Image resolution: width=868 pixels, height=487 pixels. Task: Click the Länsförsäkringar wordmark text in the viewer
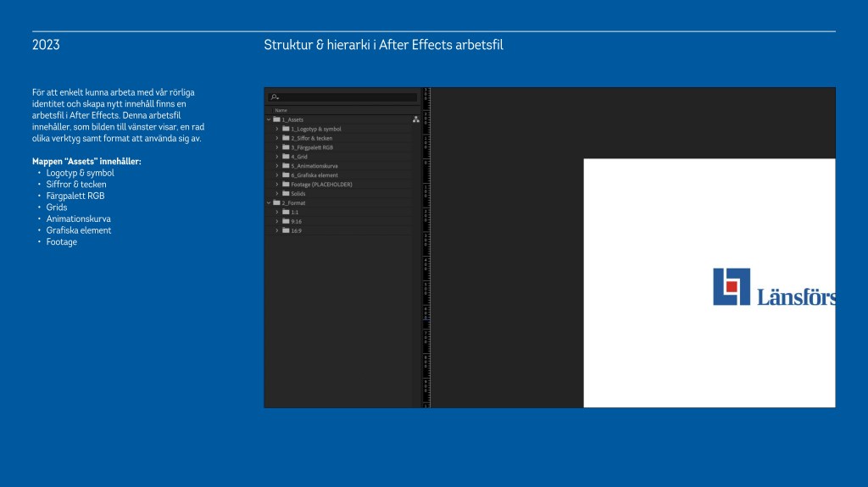(x=795, y=296)
